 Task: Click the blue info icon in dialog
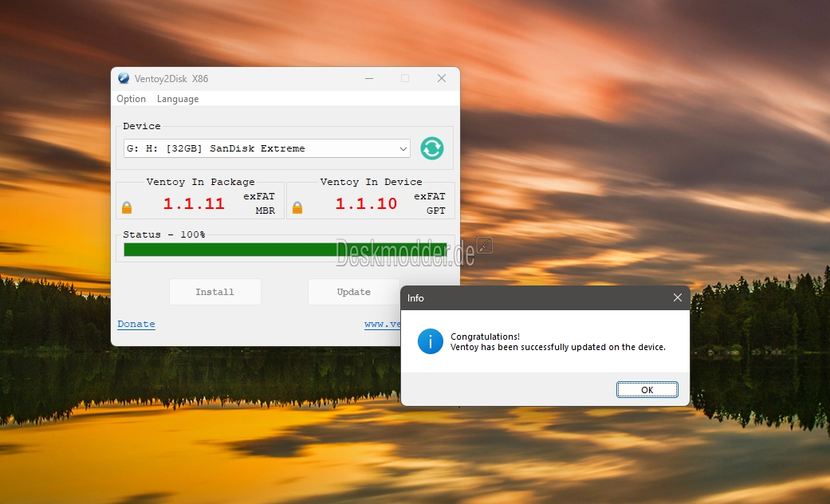pyautogui.click(x=431, y=342)
